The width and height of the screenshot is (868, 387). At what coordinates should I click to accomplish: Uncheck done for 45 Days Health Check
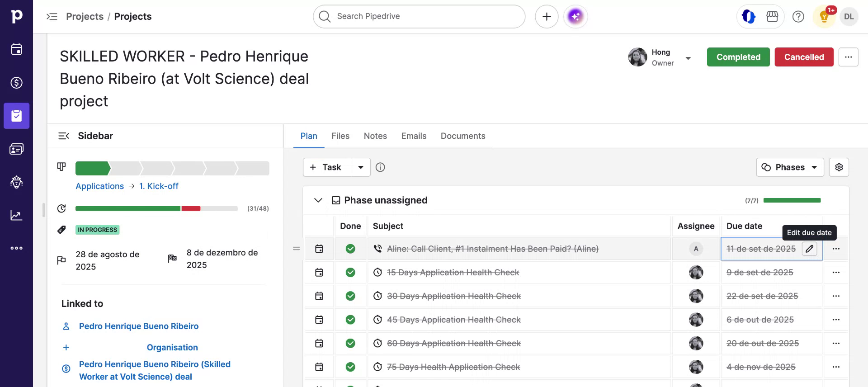coord(350,320)
